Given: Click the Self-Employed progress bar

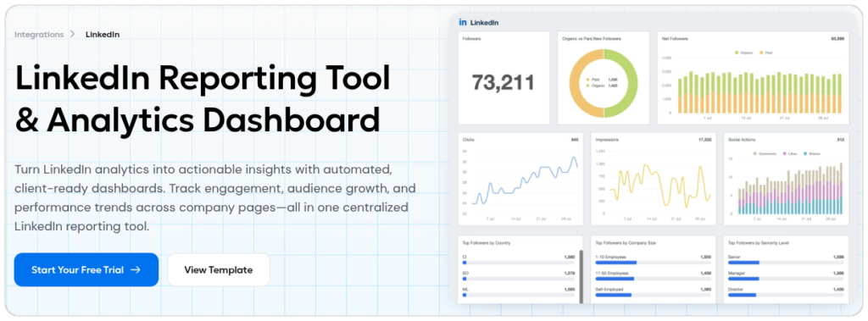Looking at the screenshot, I should [x=654, y=295].
